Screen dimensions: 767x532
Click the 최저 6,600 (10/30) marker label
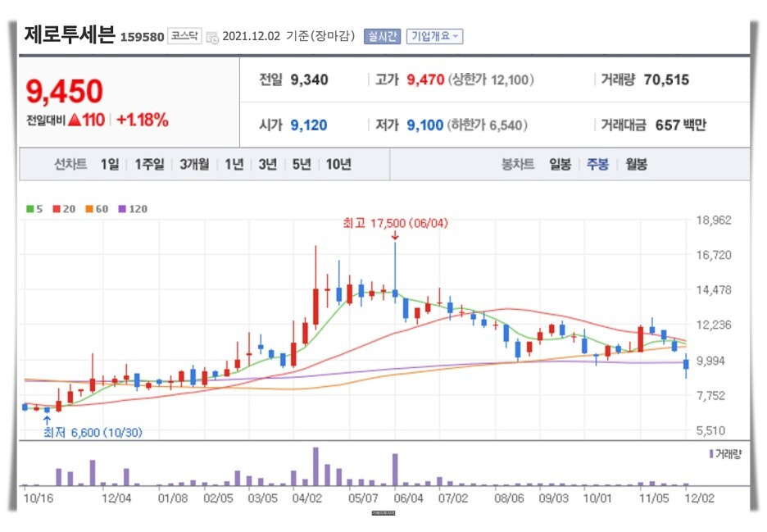click(x=93, y=433)
